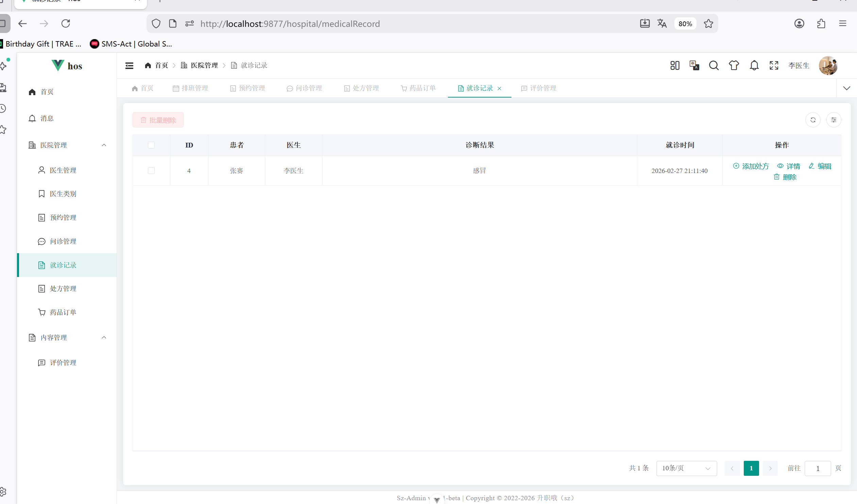
Task: Click the table refresh icon
Action: pyautogui.click(x=813, y=120)
